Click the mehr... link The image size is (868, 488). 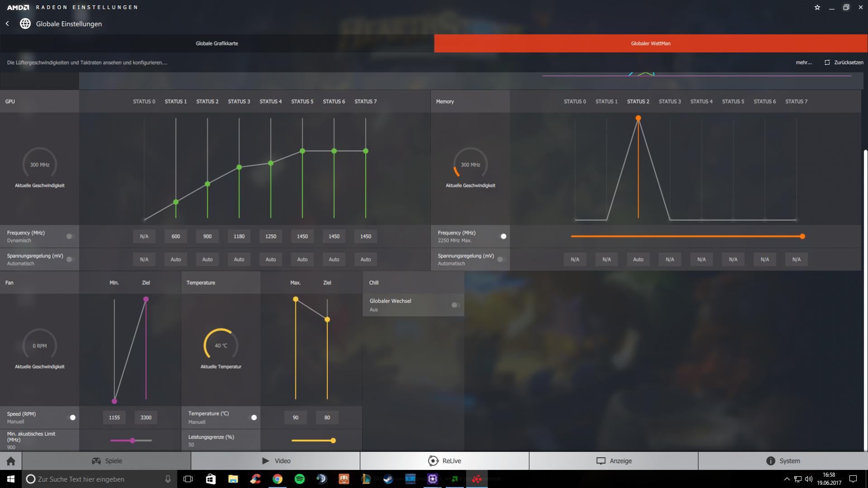pyautogui.click(x=803, y=62)
